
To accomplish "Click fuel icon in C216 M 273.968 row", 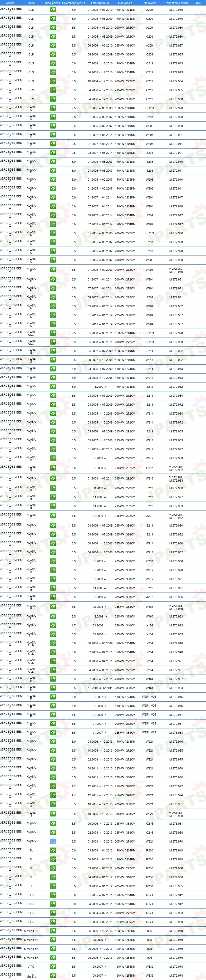I will coord(53,832).
